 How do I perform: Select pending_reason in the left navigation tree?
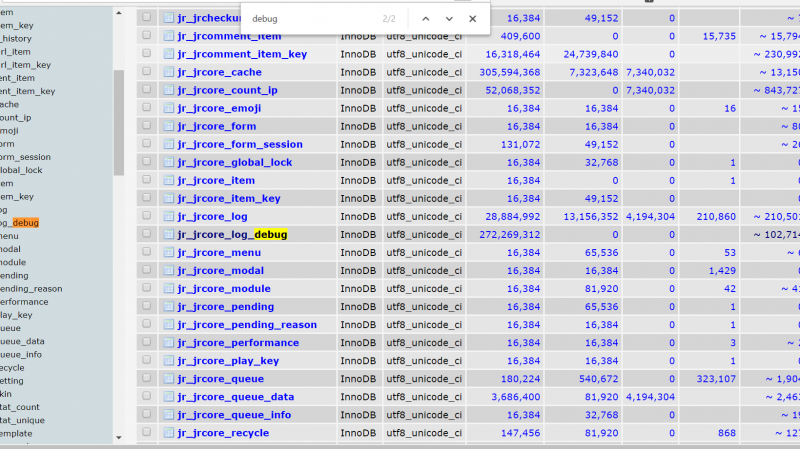30,288
